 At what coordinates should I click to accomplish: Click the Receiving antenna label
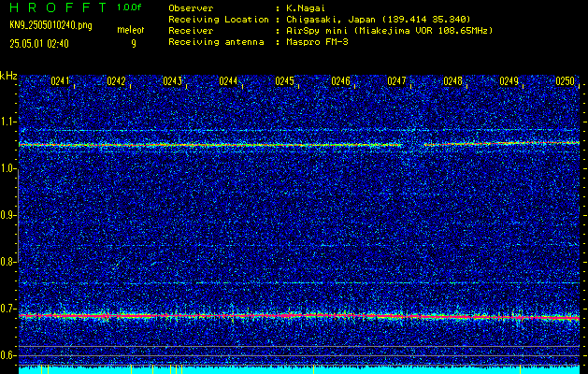216,42
